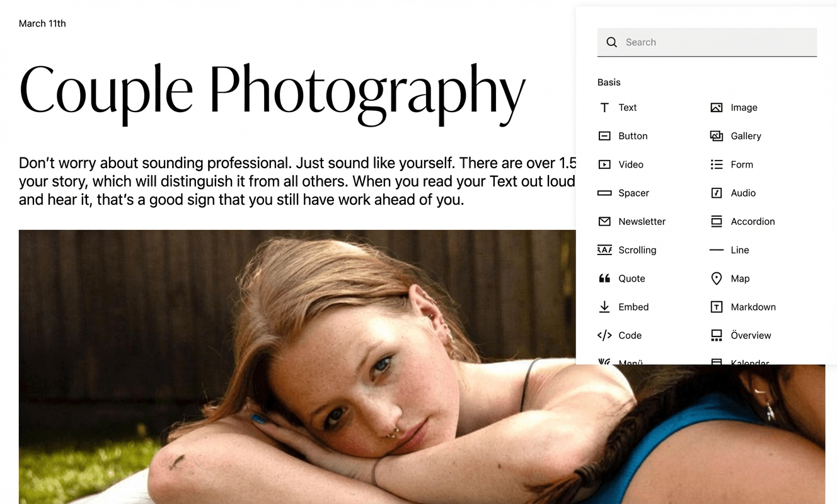Select the Text block icon
The height and width of the screenshot is (504, 837).
[x=604, y=108]
